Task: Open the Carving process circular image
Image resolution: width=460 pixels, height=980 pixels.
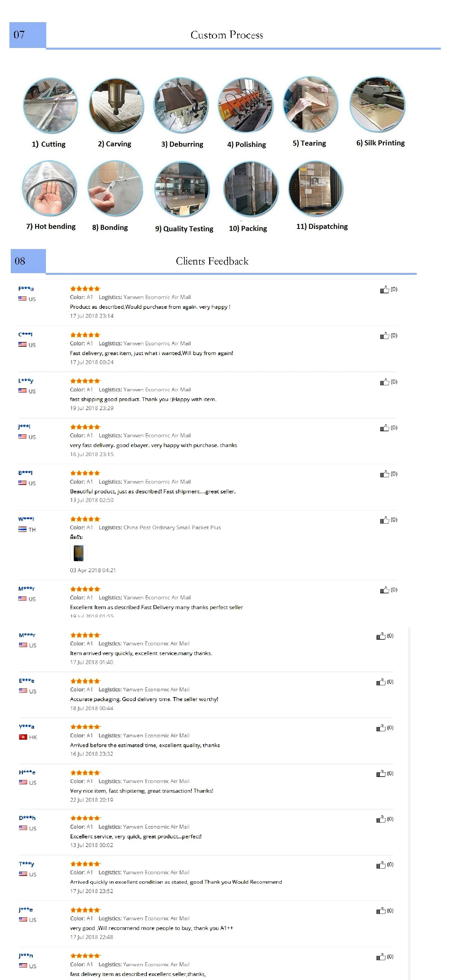Action: (116, 105)
